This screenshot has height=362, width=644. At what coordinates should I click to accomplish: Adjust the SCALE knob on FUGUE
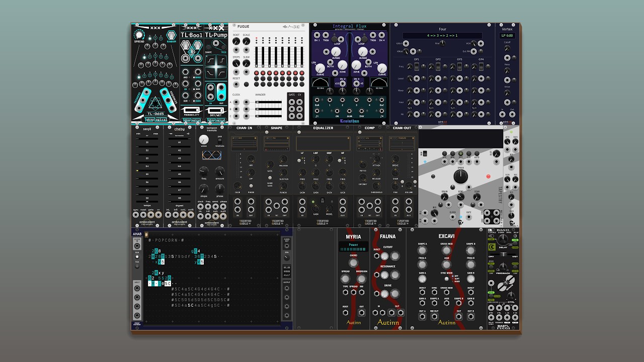click(x=246, y=41)
